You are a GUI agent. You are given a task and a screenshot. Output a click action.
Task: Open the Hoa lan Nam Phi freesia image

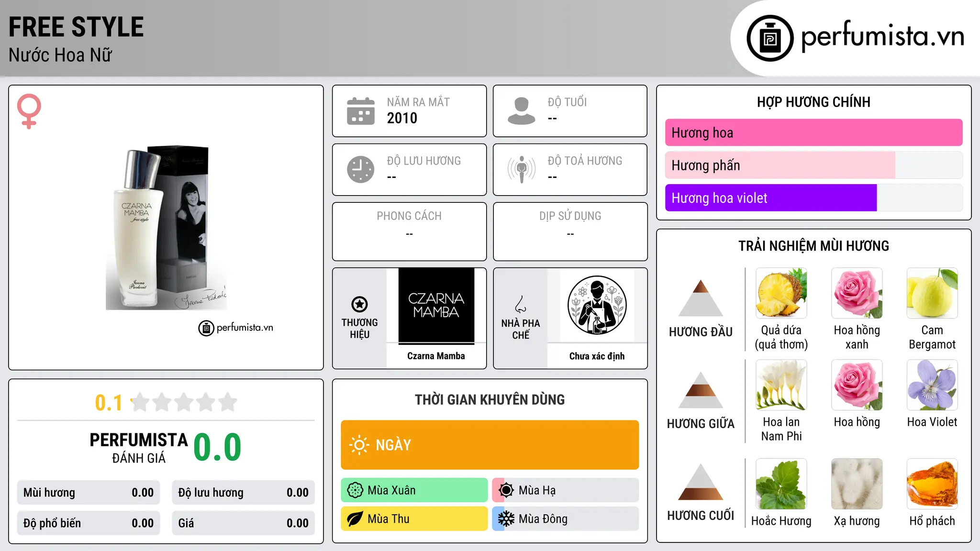point(781,385)
